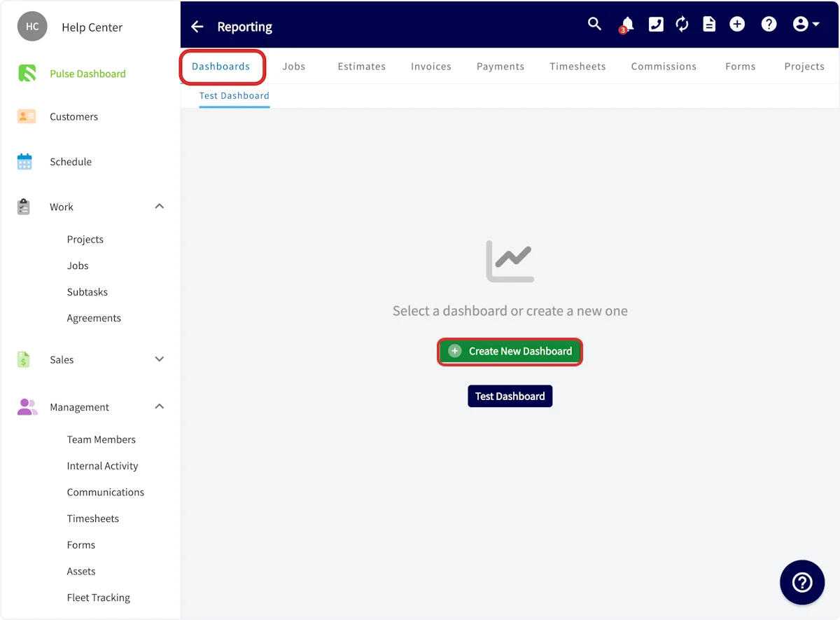
Task: Click the Sales dollar document icon
Action: tap(24, 359)
